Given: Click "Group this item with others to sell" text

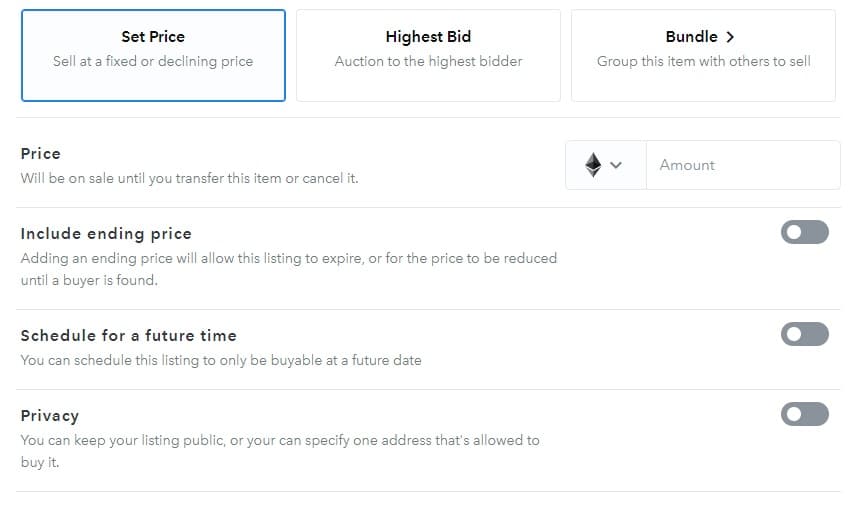Looking at the screenshot, I should tap(703, 61).
